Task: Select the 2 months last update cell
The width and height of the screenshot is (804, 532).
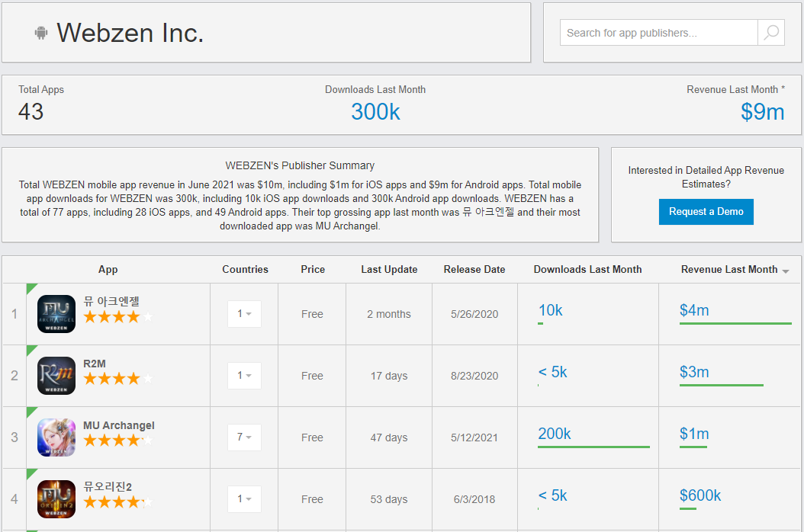Action: (x=389, y=314)
